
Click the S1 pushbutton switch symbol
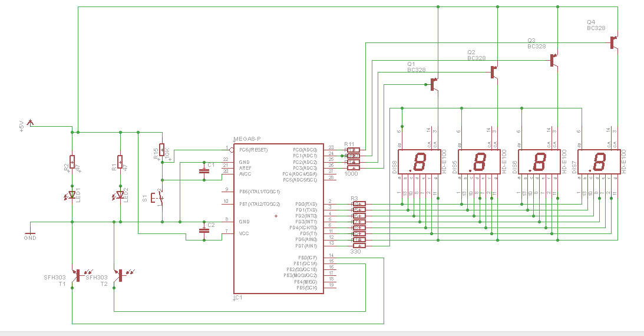158,198
